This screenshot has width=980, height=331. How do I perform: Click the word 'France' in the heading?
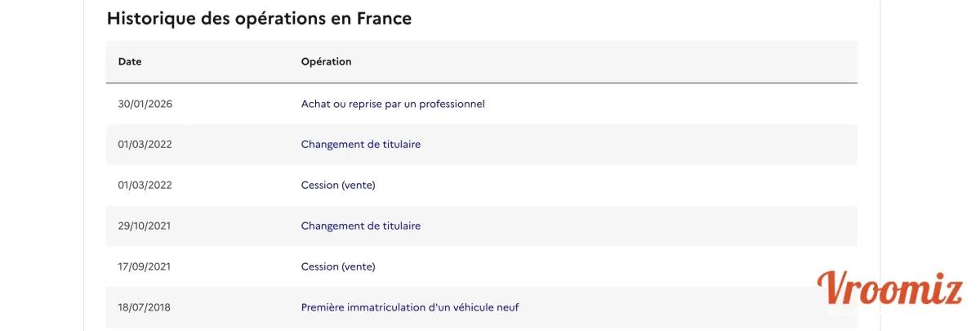[384, 19]
